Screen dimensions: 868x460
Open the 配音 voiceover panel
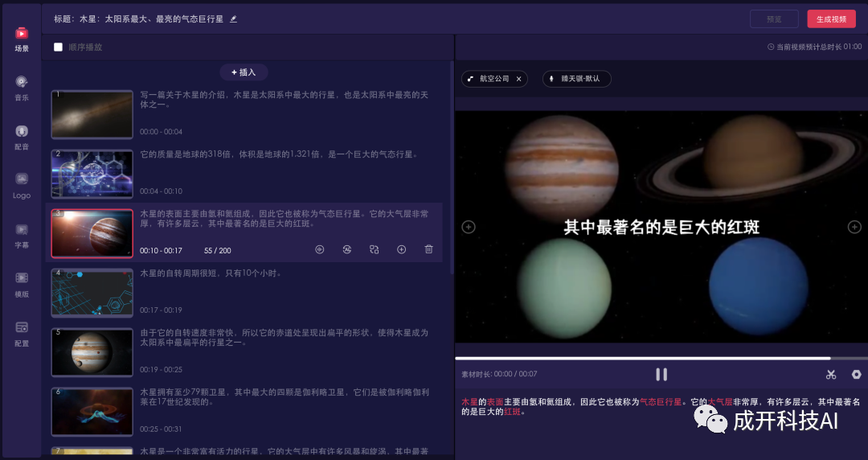[x=22, y=138]
